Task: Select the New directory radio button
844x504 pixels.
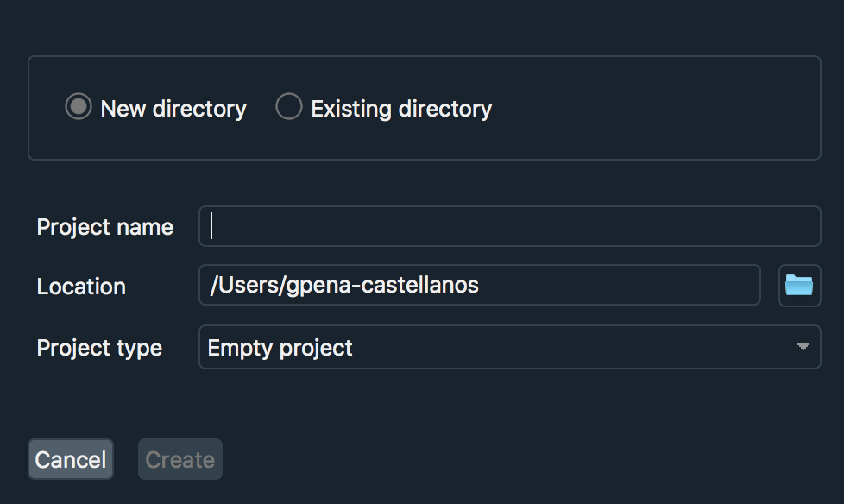Action: point(79,107)
